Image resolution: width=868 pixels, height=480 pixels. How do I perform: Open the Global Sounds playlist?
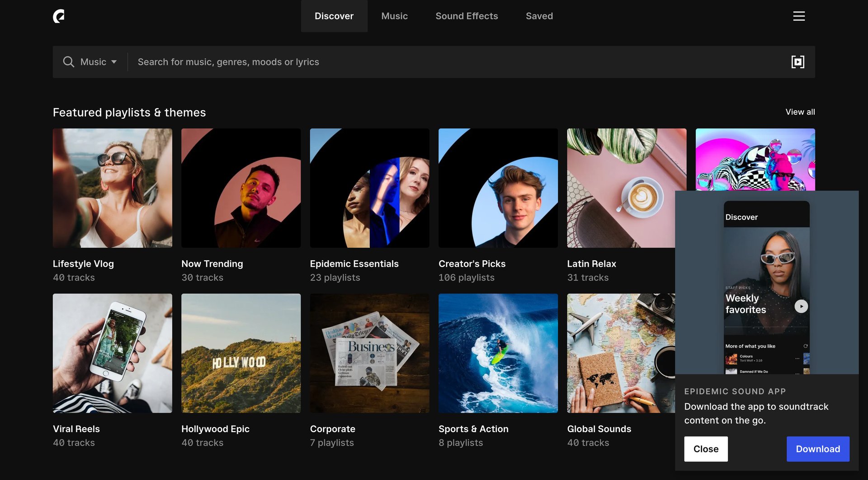click(x=615, y=353)
